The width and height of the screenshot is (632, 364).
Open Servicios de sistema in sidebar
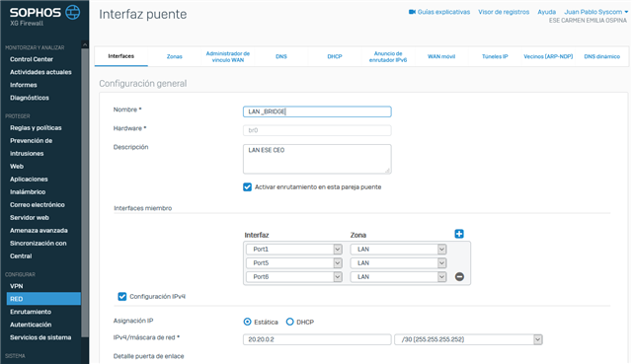40,337
